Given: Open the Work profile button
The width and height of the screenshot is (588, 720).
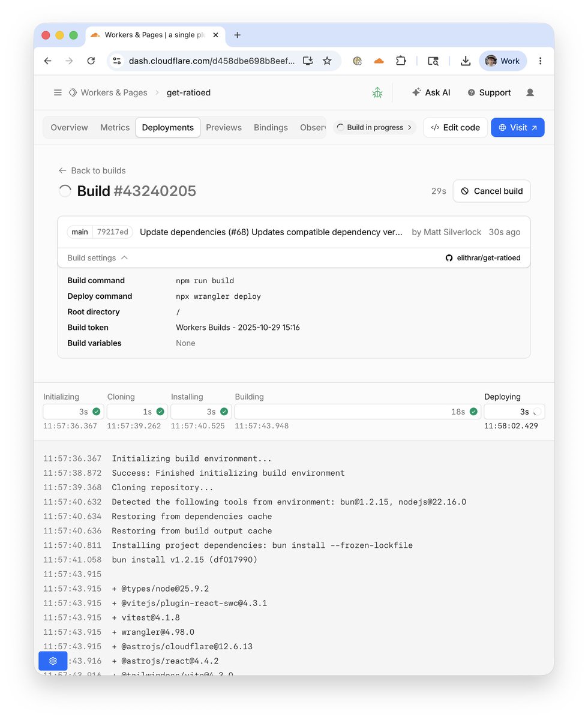Looking at the screenshot, I should coord(503,61).
